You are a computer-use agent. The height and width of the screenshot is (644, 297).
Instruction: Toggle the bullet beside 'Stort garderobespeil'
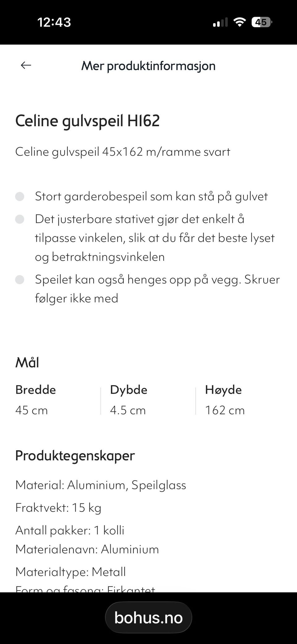click(x=20, y=196)
